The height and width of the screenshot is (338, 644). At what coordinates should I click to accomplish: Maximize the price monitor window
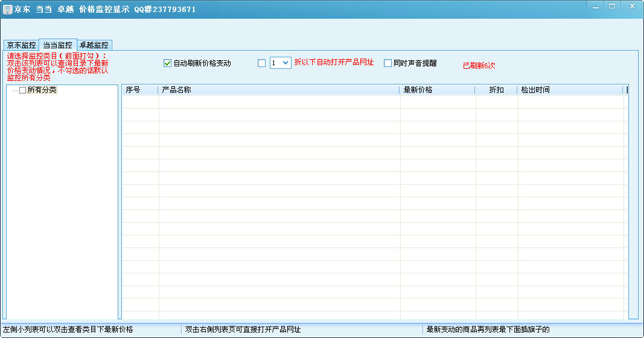tap(612, 6)
